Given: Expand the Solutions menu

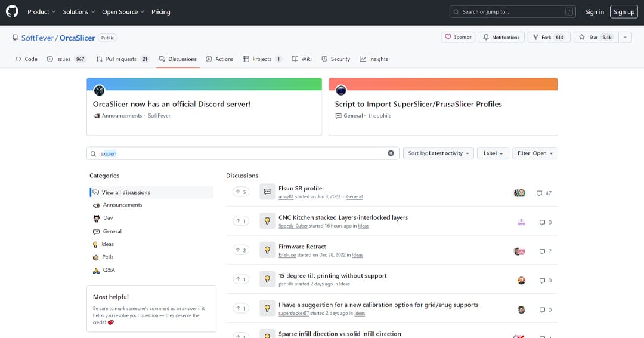Looking at the screenshot, I should pyautogui.click(x=79, y=12).
